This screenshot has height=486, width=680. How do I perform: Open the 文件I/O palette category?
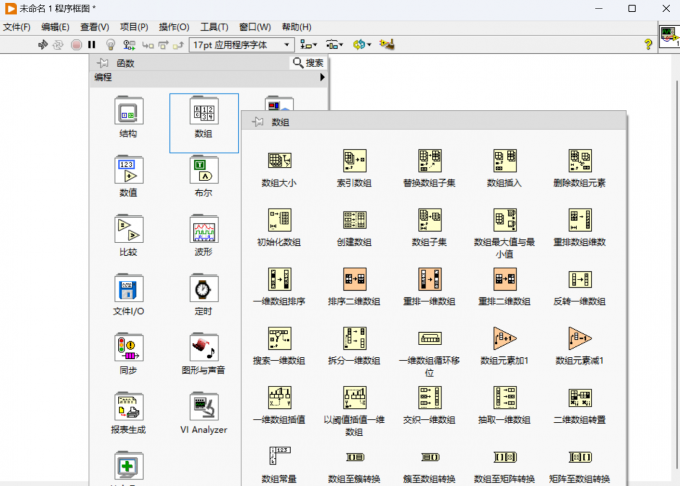click(x=128, y=288)
